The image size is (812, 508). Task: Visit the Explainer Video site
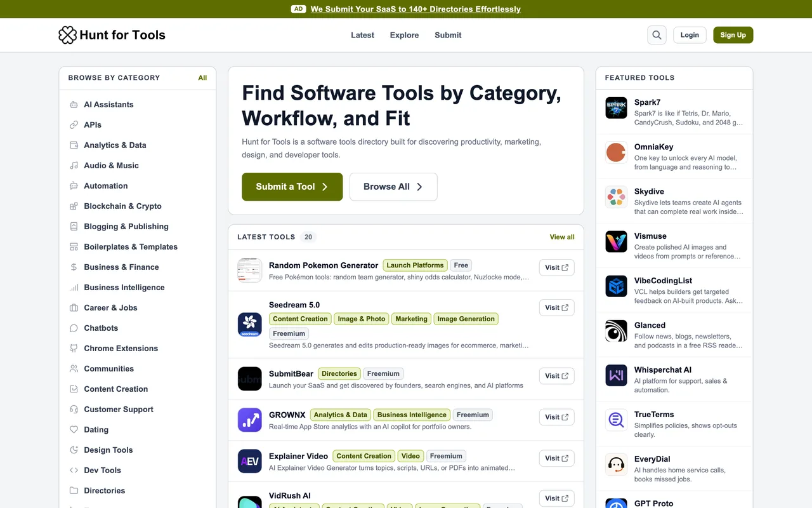(557, 458)
